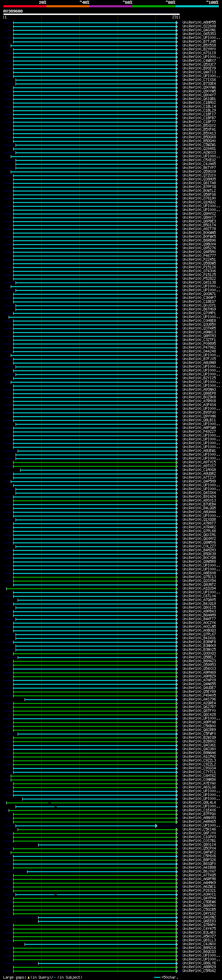
Task: Select the UniRef100_C4WRX7 label
Action: click(199, 60)
